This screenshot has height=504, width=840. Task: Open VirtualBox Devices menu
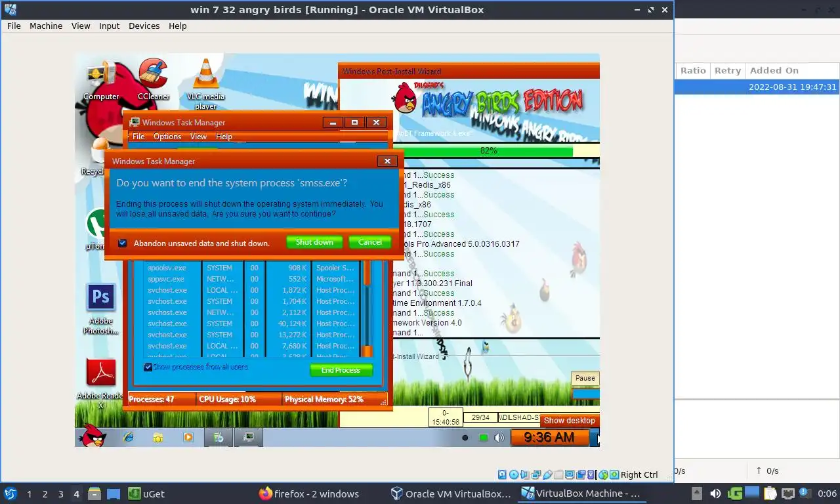point(144,26)
